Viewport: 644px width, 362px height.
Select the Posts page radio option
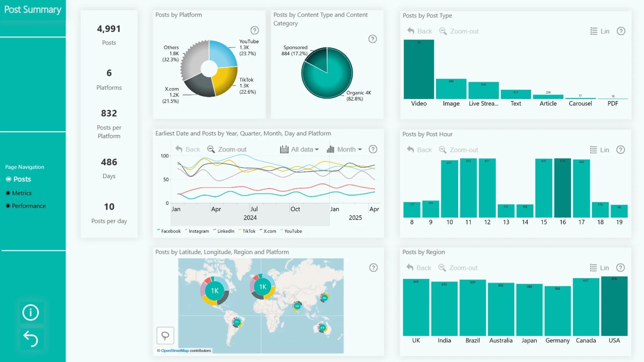(18, 179)
